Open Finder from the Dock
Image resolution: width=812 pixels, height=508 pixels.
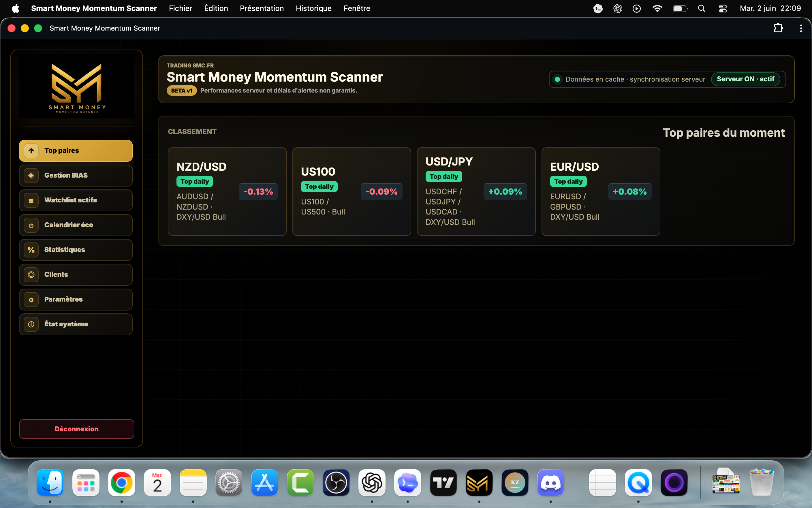click(50, 483)
